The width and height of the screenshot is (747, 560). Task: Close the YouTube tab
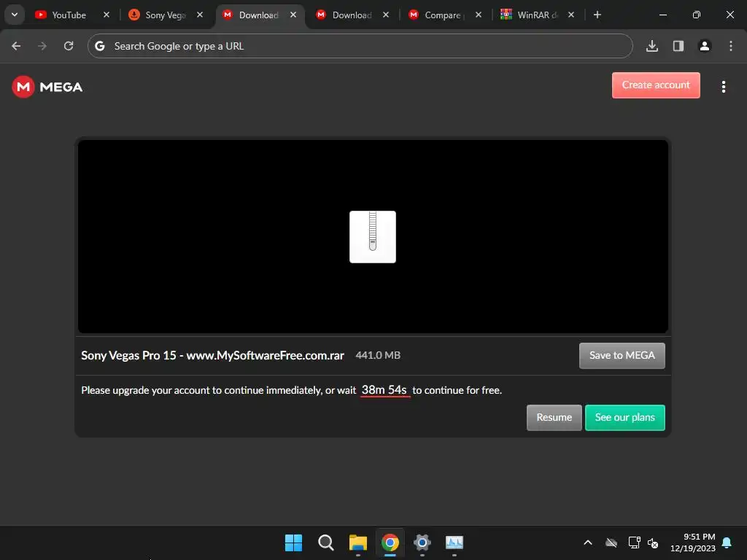click(x=107, y=15)
